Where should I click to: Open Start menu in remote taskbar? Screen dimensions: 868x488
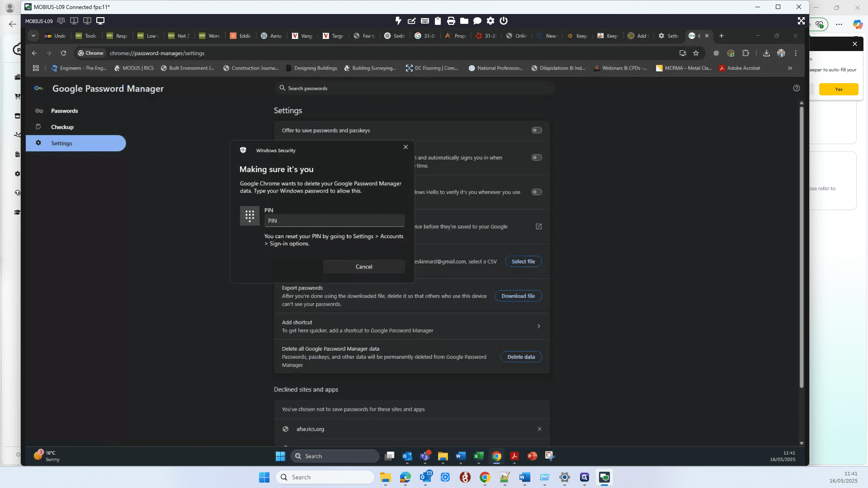click(280, 456)
